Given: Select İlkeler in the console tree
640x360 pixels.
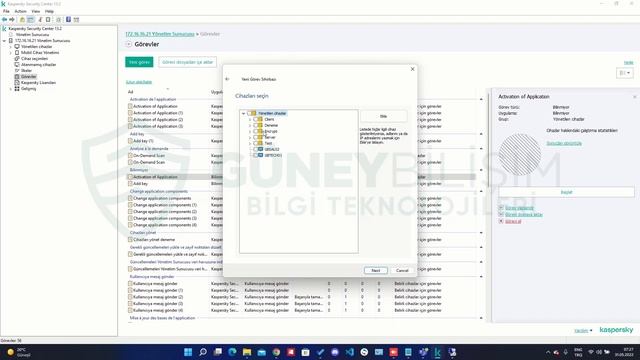Looking at the screenshot, I should coord(26,71).
